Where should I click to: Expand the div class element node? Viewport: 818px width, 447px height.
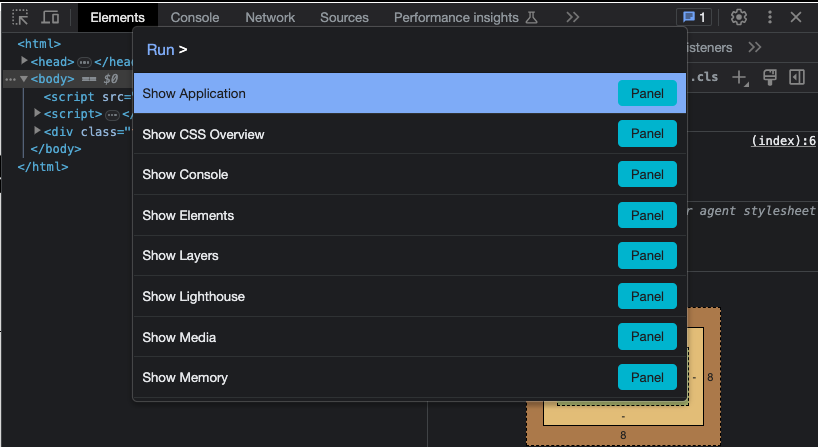(x=38, y=131)
